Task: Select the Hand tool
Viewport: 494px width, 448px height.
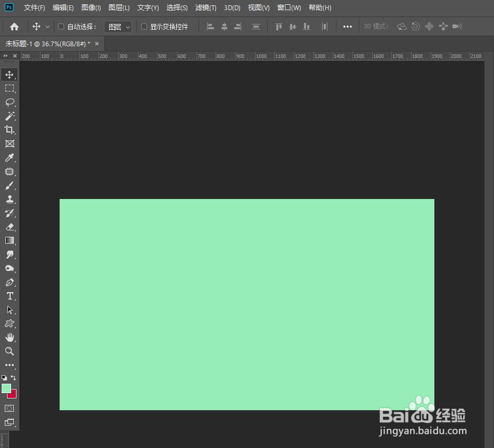Action: click(10, 337)
